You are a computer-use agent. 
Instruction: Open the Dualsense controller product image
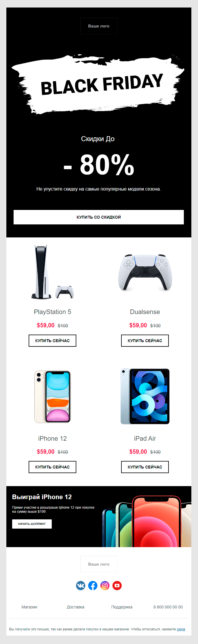pos(145,272)
